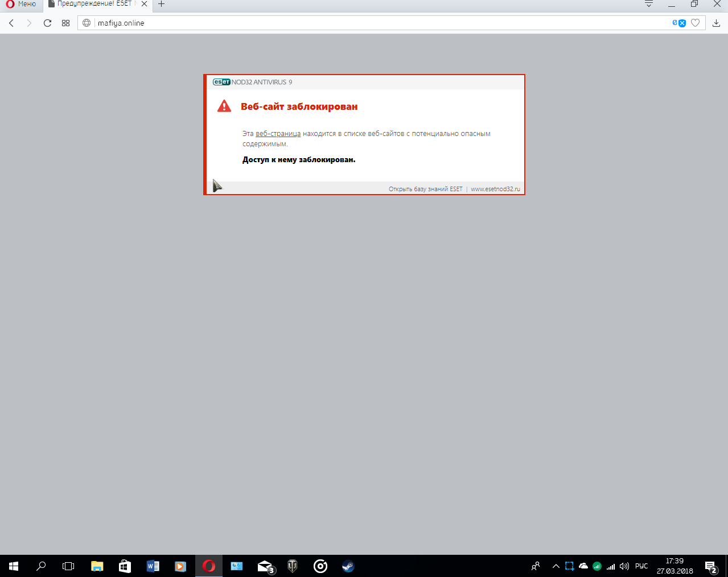Open the volume control in system tray
The width and height of the screenshot is (728, 577).
click(x=624, y=566)
